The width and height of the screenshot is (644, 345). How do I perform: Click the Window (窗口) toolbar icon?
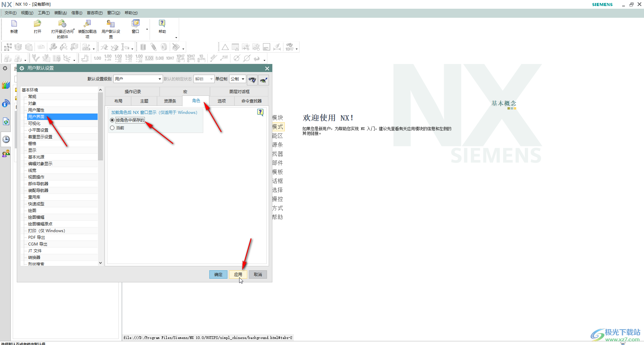[136, 23]
